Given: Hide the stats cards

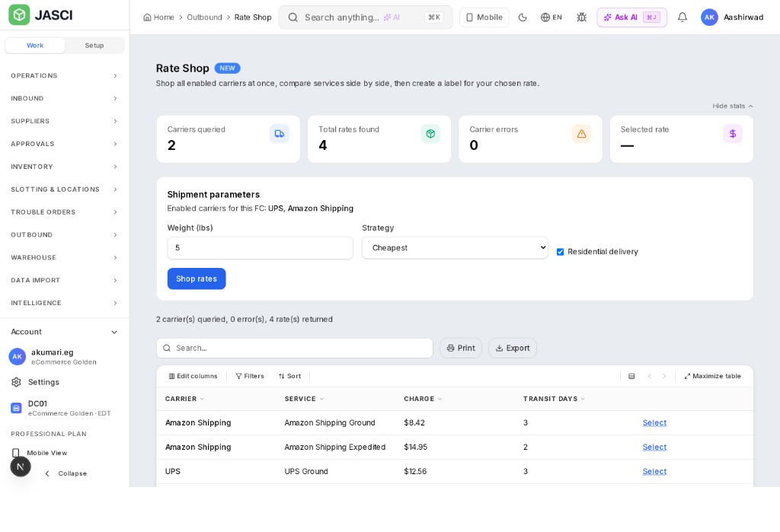Looking at the screenshot, I should 732,106.
